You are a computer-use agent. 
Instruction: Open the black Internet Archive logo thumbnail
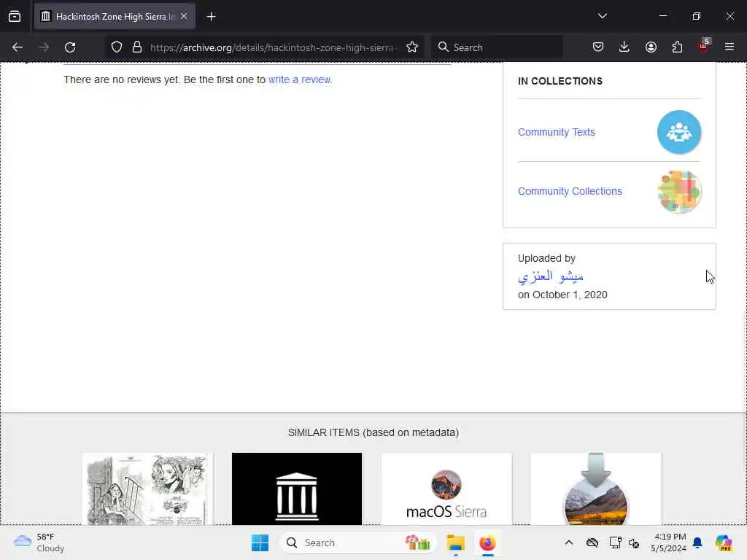(297, 489)
